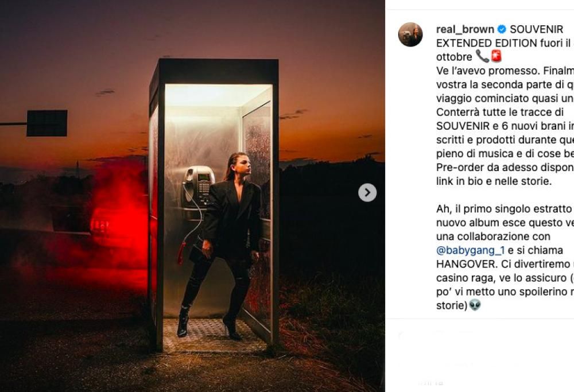Click the Pre-order caption line
The height and width of the screenshot is (392, 574).
(x=505, y=167)
